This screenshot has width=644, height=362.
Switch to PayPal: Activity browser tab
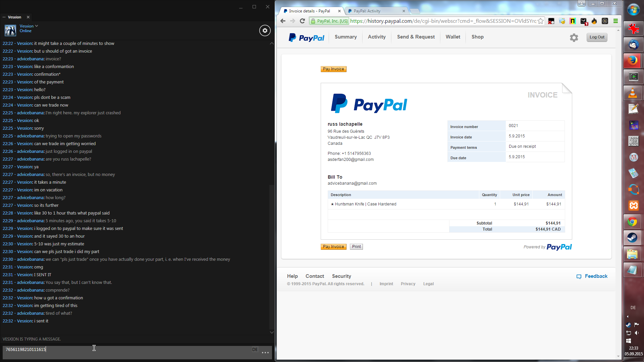(x=367, y=11)
